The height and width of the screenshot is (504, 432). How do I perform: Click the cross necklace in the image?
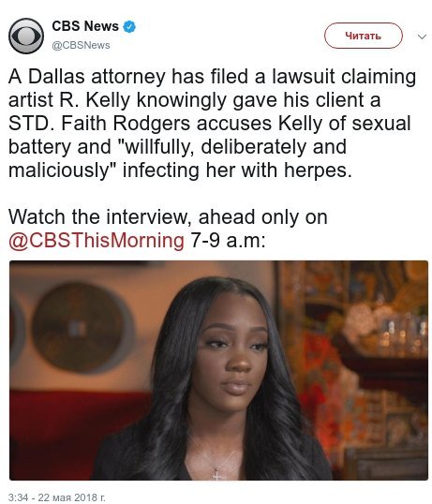[x=217, y=473]
